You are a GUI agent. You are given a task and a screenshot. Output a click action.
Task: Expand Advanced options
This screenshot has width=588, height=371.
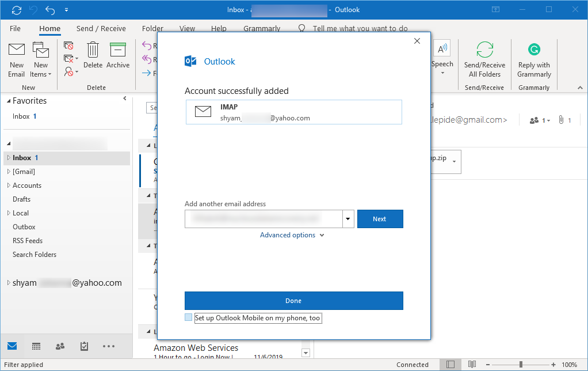(x=292, y=235)
